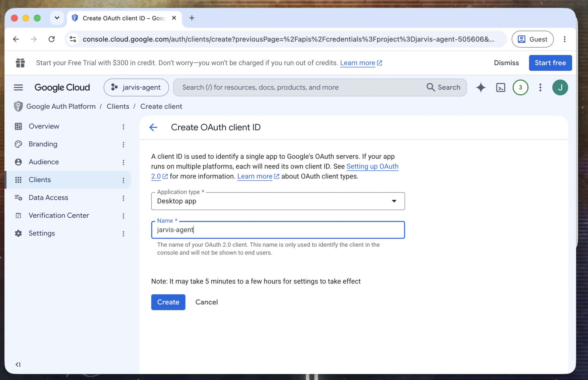Open Settings in the sidebar
588x380 pixels.
(x=42, y=234)
